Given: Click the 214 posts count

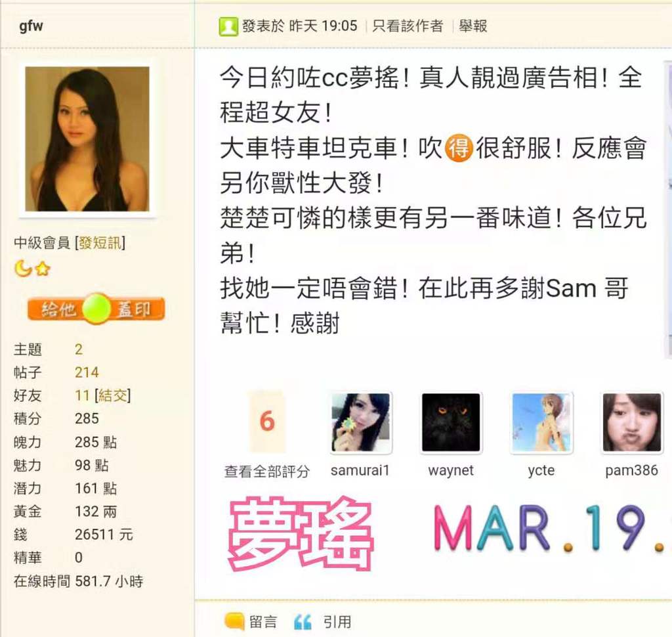Looking at the screenshot, I should click(87, 372).
